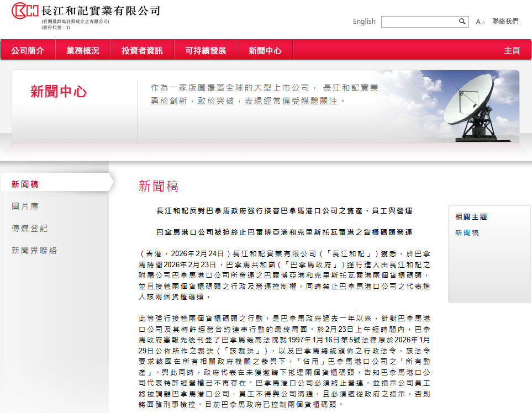Image resolution: width=532 pixels, height=413 pixels.
Task: Click 新聞稿 under 相關主題
Action: 466,234
